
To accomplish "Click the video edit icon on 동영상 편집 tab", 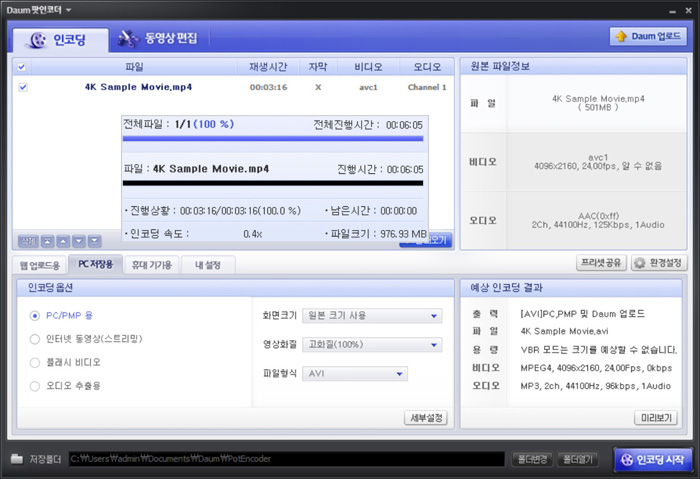I will click(x=128, y=40).
